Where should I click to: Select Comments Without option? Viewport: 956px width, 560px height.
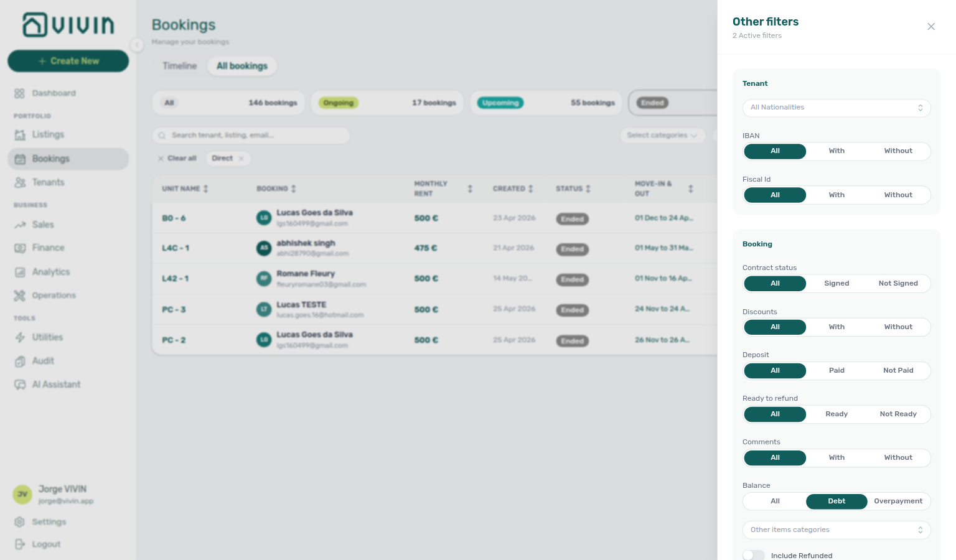pyautogui.click(x=898, y=457)
